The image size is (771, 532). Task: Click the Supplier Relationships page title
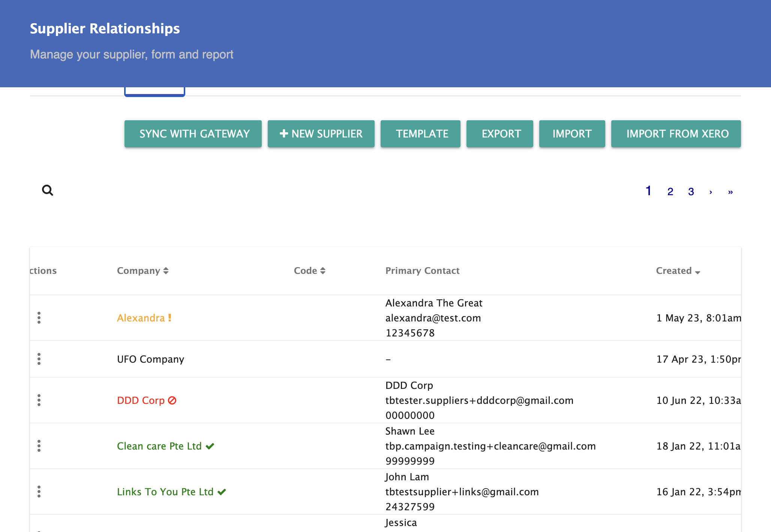click(x=105, y=28)
